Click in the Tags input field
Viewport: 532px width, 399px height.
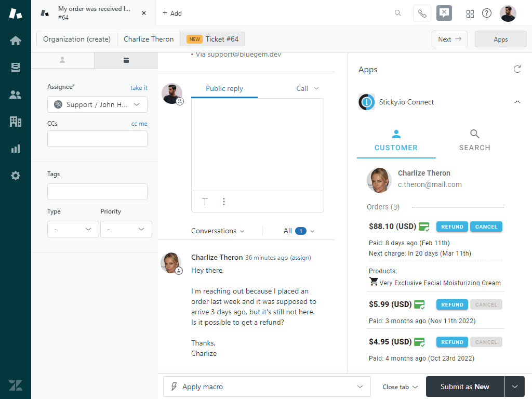click(97, 192)
